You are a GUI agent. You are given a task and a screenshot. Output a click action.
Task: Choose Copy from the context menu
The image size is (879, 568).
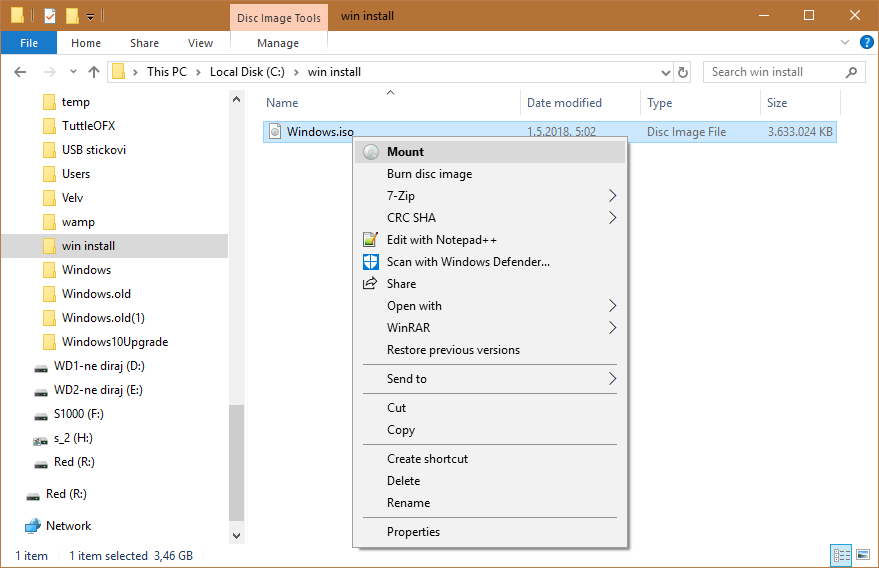[490, 430]
